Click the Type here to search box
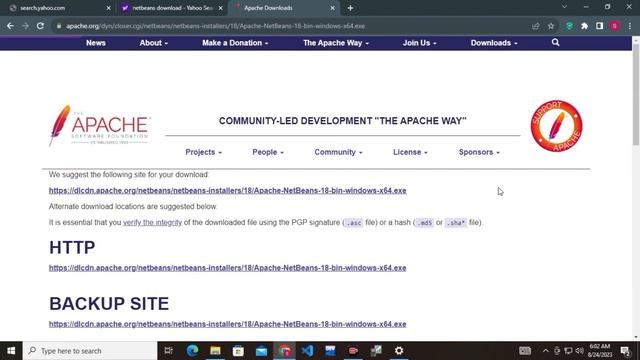The height and width of the screenshot is (360, 640). tap(90, 351)
